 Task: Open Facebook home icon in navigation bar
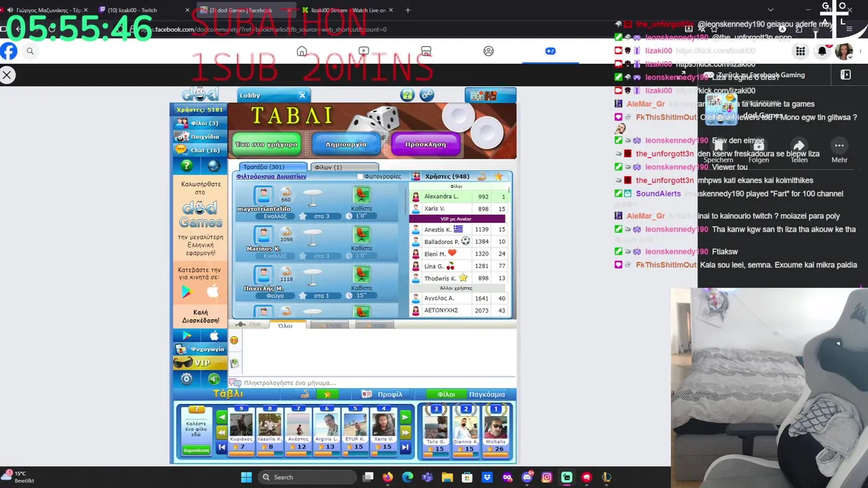coord(302,52)
